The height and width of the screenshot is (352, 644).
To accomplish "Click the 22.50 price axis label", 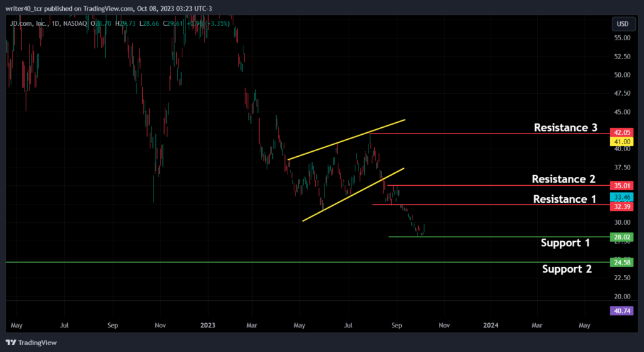I will (x=622, y=278).
